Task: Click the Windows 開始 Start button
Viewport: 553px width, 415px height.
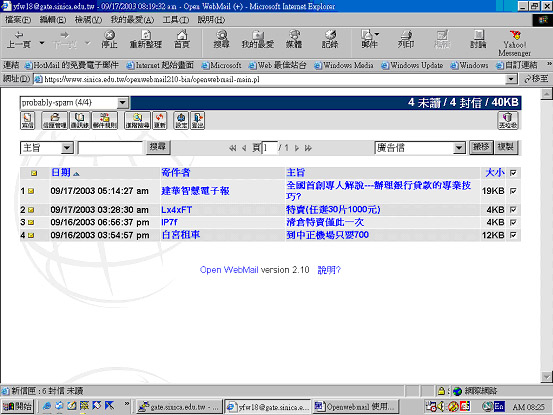Action: 17,407
